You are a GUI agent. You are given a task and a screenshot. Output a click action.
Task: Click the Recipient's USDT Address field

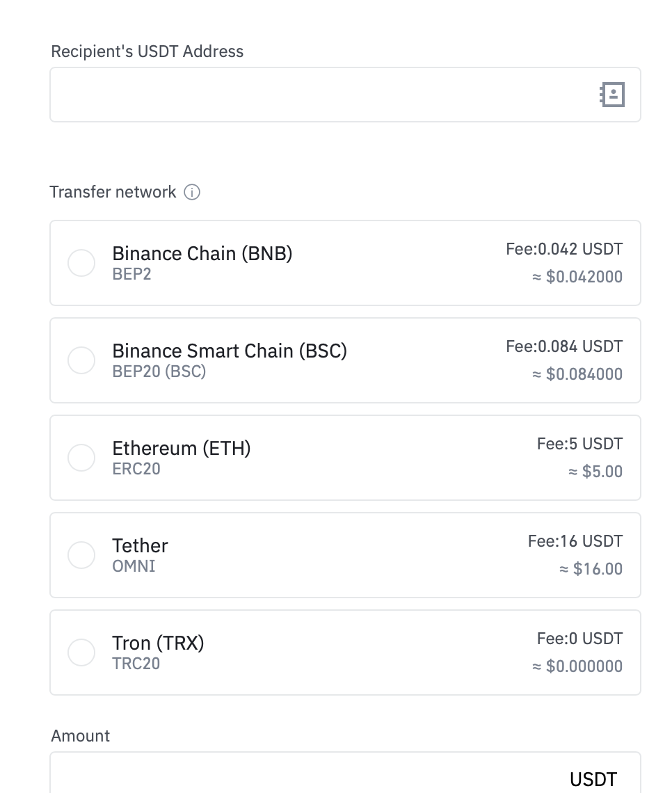click(x=345, y=95)
